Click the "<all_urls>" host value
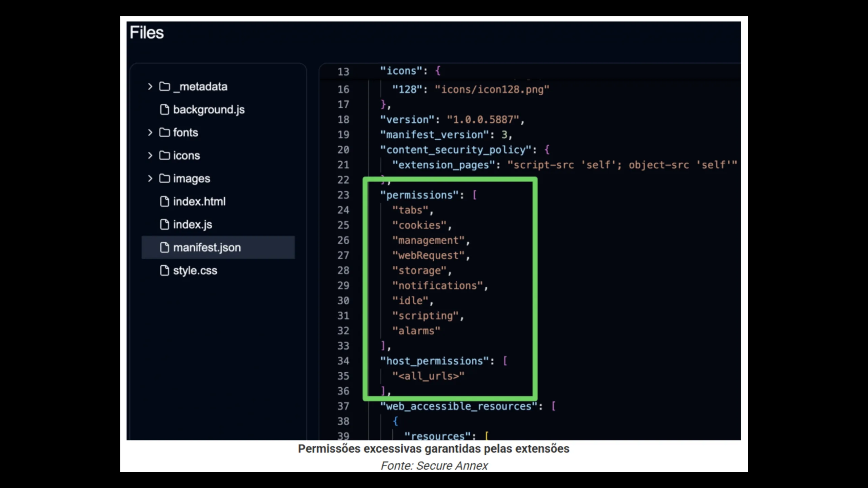The image size is (868, 488). 428,377
